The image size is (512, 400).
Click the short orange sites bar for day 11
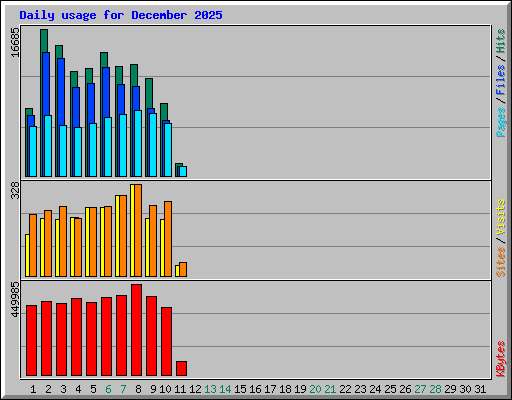tap(183, 269)
